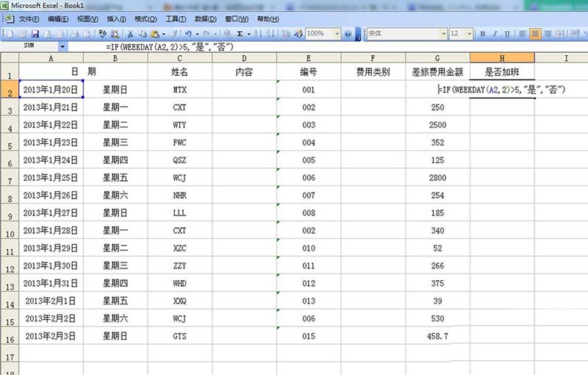
Task: Open the 视图(V) menu
Action: (x=87, y=19)
